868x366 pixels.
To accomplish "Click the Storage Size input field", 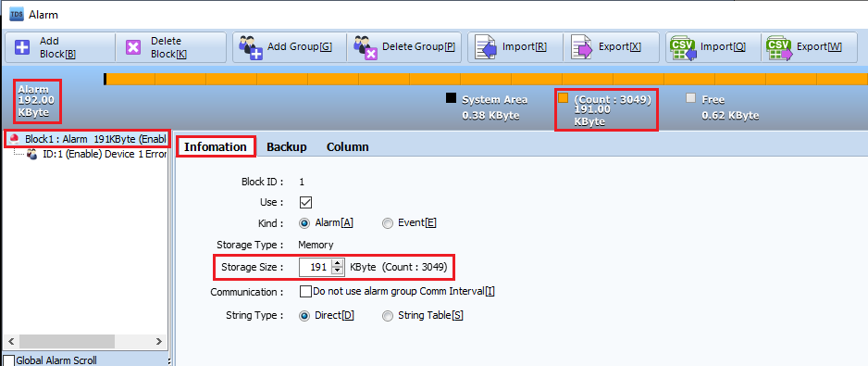I will (x=316, y=267).
